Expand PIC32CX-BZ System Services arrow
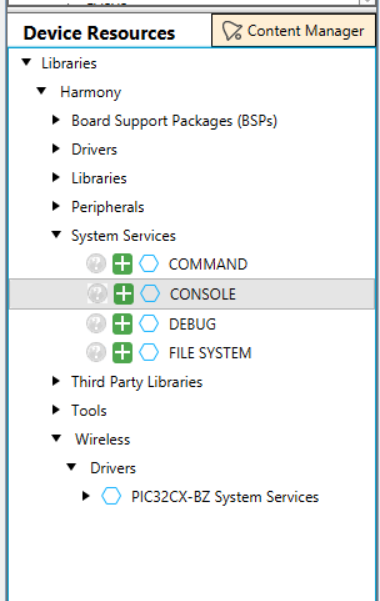The width and height of the screenshot is (380, 601). pyautogui.click(x=86, y=496)
